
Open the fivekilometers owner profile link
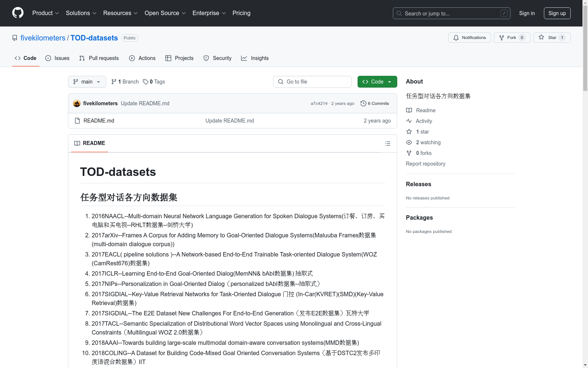(x=43, y=38)
